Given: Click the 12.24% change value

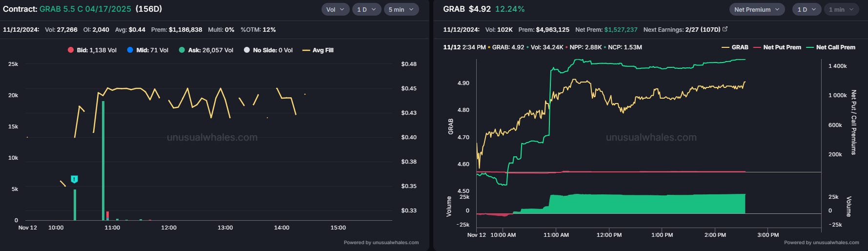Looking at the screenshot, I should click(510, 9).
